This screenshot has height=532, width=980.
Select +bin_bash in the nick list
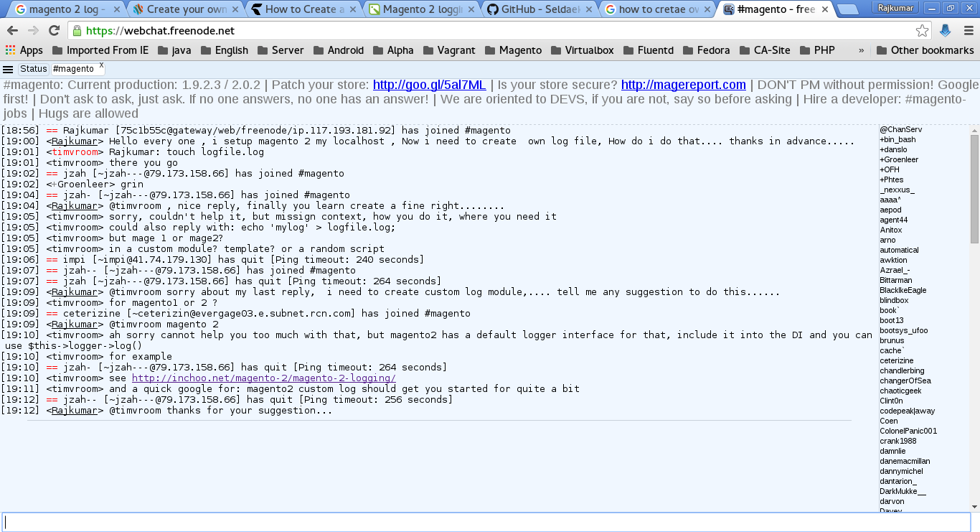coord(898,139)
